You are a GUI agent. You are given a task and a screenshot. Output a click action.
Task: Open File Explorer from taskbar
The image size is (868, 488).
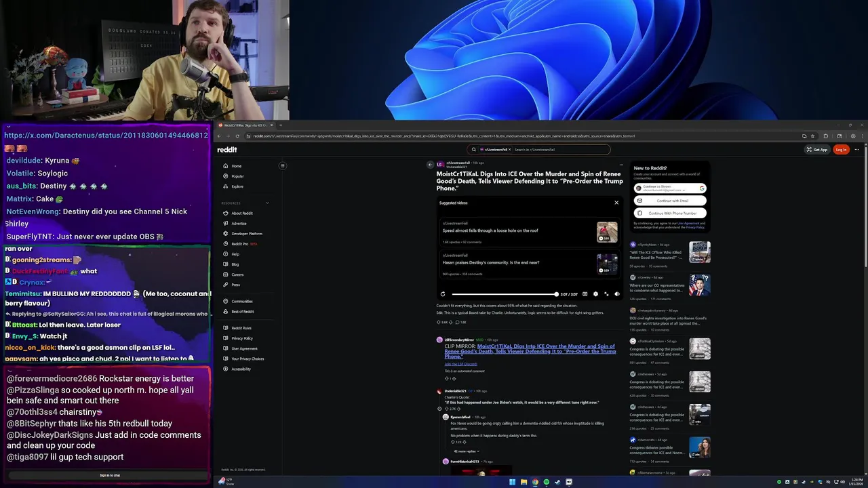point(524,482)
